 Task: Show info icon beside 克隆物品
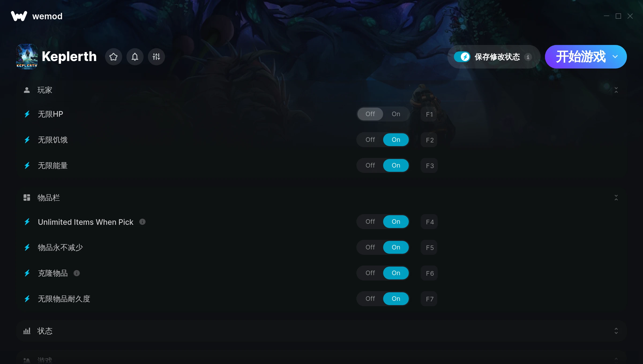(77, 273)
